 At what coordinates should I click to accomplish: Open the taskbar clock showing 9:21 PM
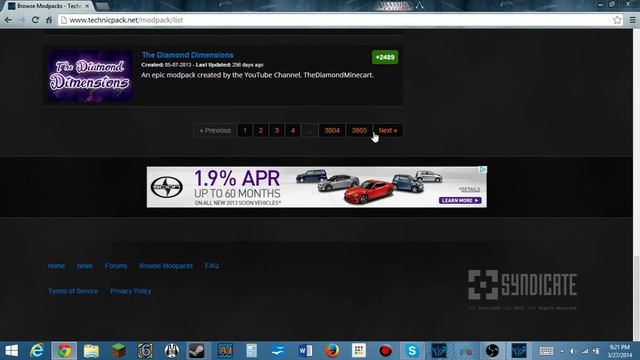(x=620, y=351)
